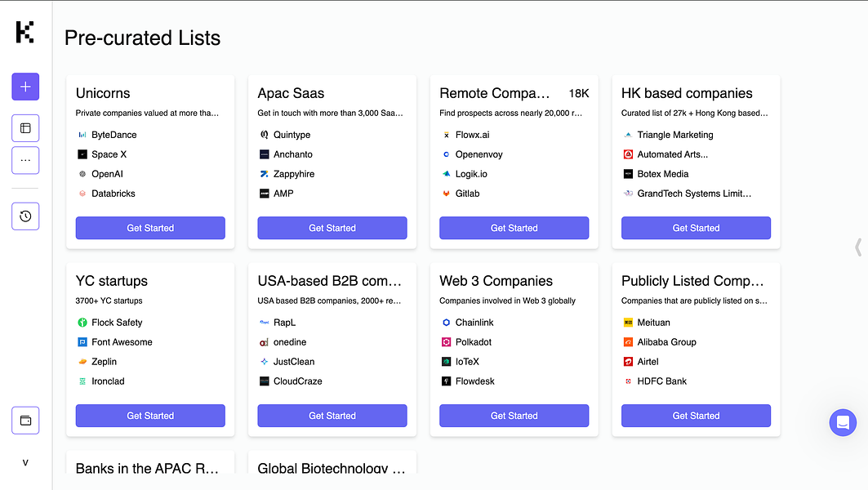868x490 pixels.
Task: Select Anchanto in Apac Saas list
Action: click(293, 154)
